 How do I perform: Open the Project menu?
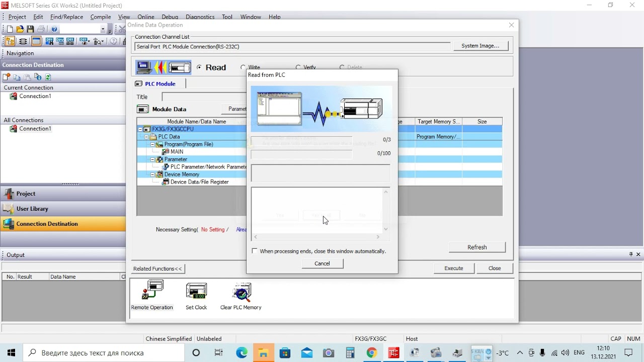point(17,17)
